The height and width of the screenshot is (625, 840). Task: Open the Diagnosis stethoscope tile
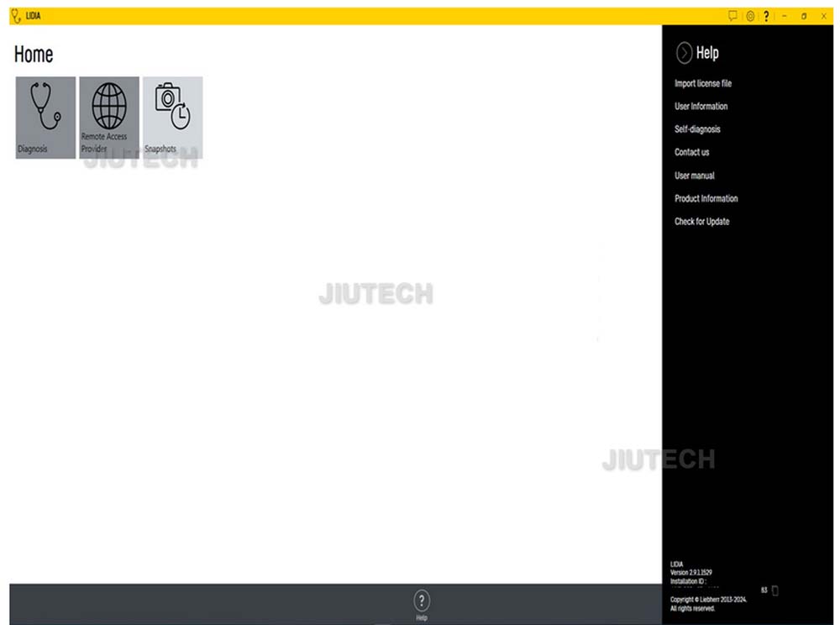[45, 118]
